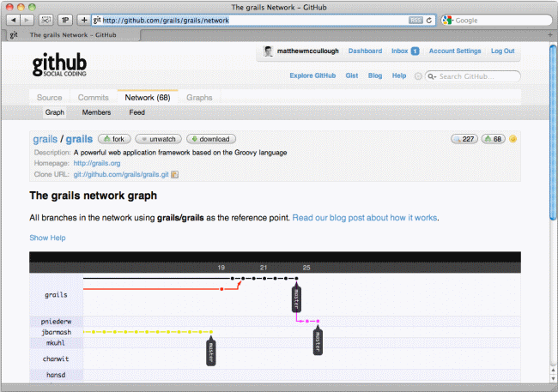The width and height of the screenshot is (558, 392).
Task: Click date marker 21 in graph header
Action: pos(264,268)
